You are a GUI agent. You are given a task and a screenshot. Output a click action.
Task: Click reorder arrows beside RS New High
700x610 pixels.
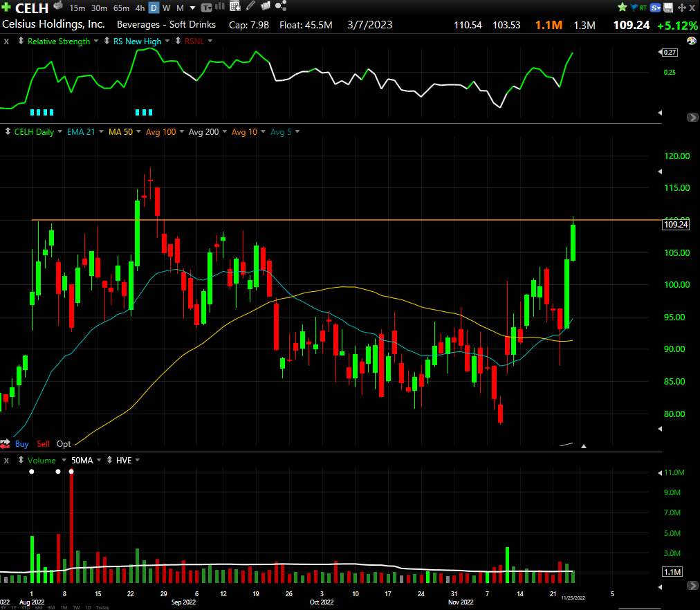coord(107,41)
